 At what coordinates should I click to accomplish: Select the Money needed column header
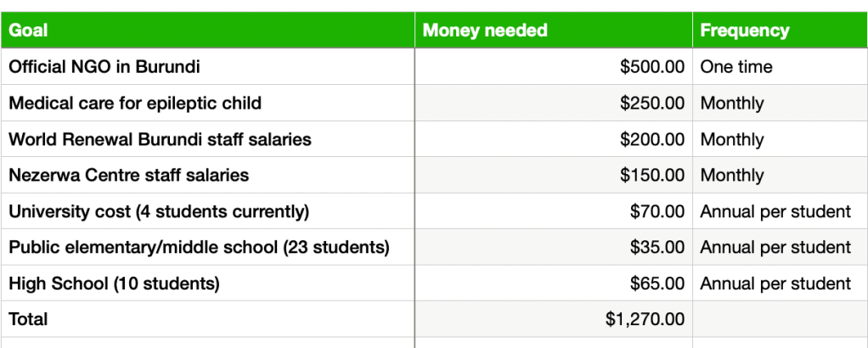click(x=485, y=31)
